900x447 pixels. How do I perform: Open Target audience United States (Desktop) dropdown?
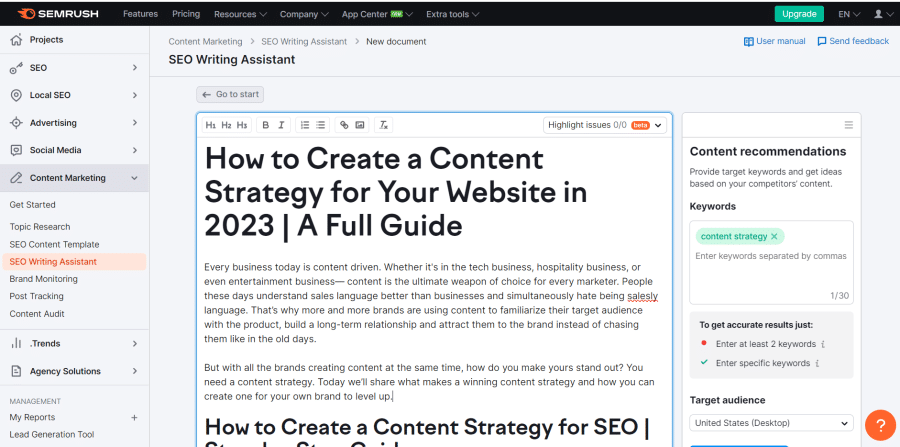click(x=771, y=423)
